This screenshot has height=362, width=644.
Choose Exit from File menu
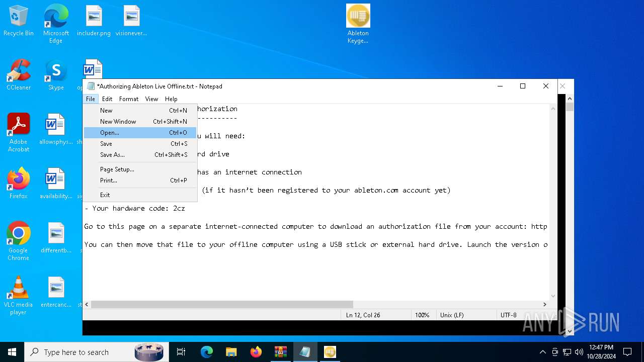140,195
